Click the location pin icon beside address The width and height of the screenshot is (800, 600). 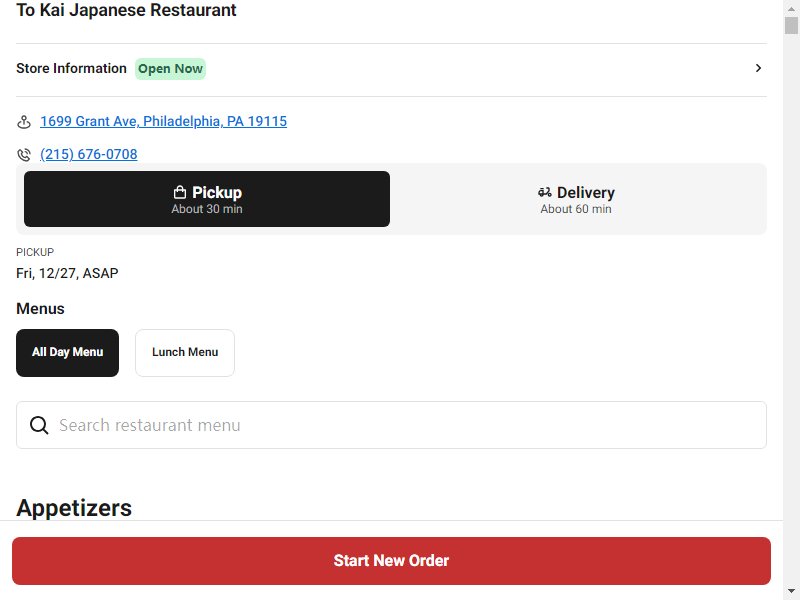pyautogui.click(x=23, y=122)
